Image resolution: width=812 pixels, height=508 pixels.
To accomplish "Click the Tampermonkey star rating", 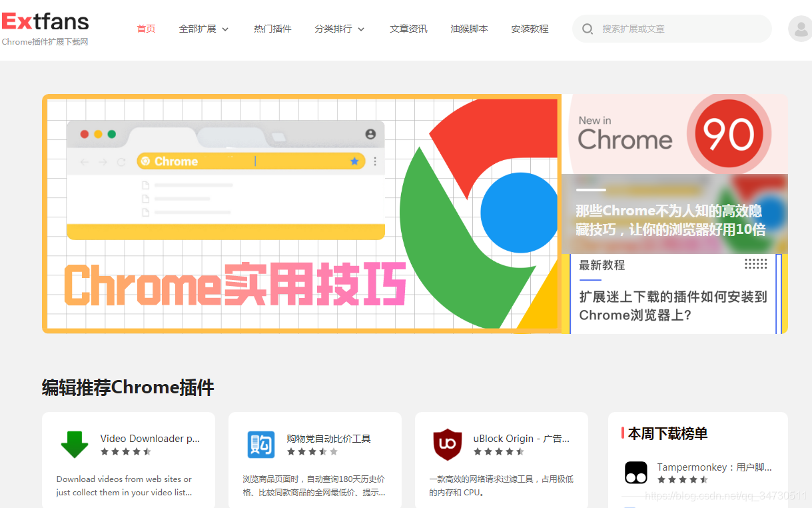I will click(x=683, y=479).
